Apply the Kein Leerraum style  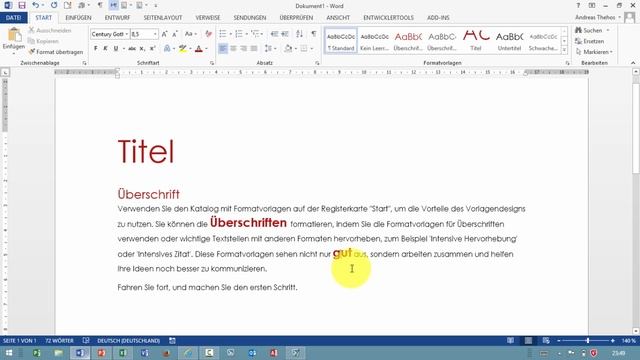(x=374, y=41)
